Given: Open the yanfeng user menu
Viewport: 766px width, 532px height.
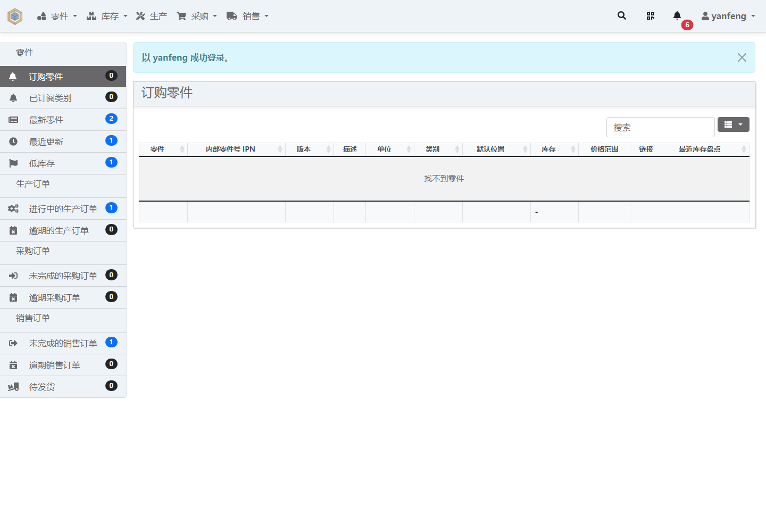Looking at the screenshot, I should 728,16.
